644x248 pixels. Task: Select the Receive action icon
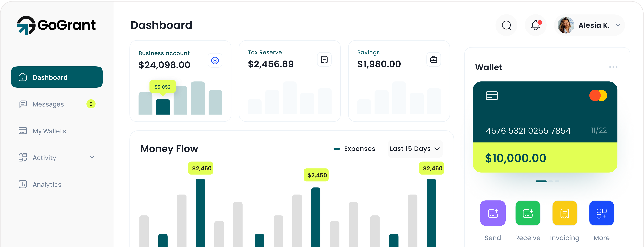(528, 213)
